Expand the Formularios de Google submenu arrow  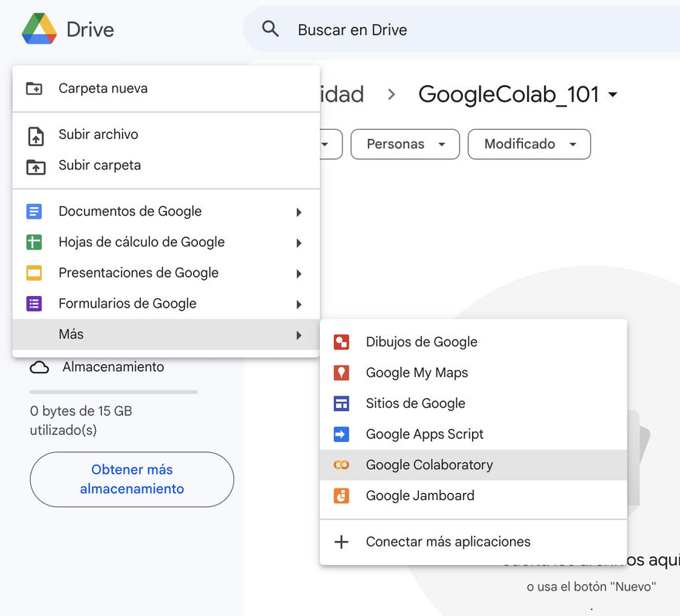coord(299,305)
